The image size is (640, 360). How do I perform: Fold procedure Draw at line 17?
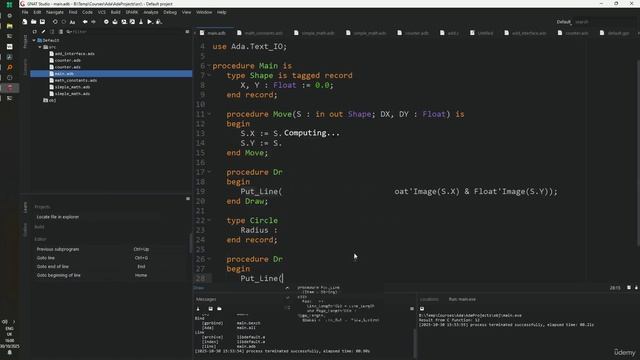coord(209,172)
